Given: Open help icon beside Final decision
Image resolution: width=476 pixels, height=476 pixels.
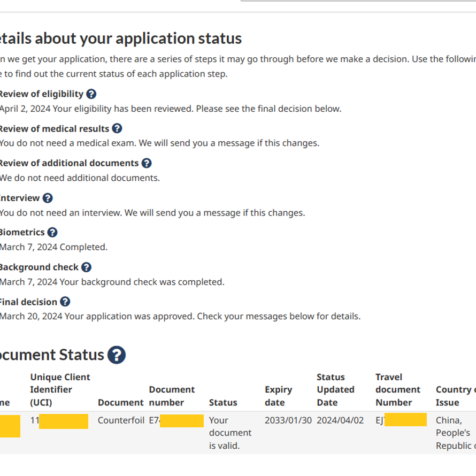Looking at the screenshot, I should pyautogui.click(x=65, y=302).
